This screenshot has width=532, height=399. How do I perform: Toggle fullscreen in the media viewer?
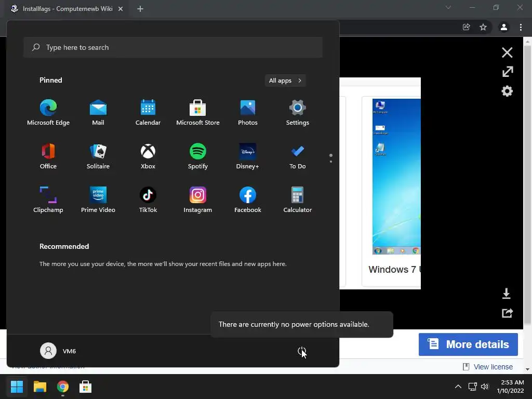508,72
